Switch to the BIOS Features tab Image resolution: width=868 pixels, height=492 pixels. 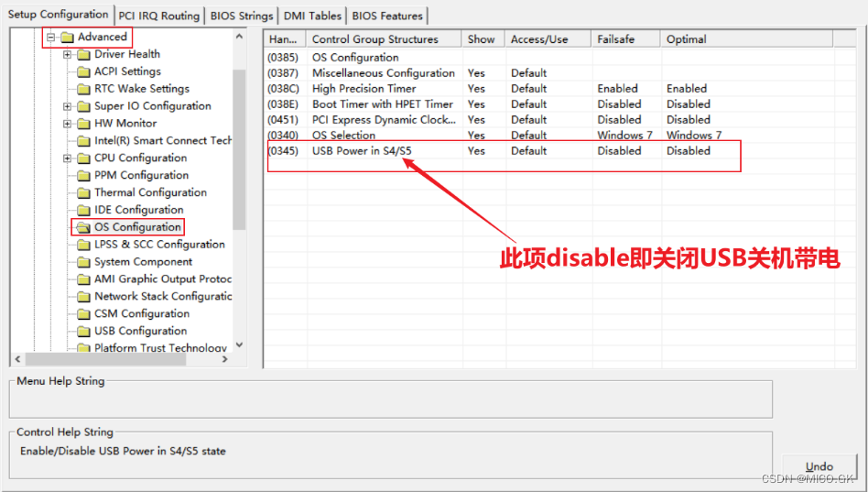coord(387,16)
